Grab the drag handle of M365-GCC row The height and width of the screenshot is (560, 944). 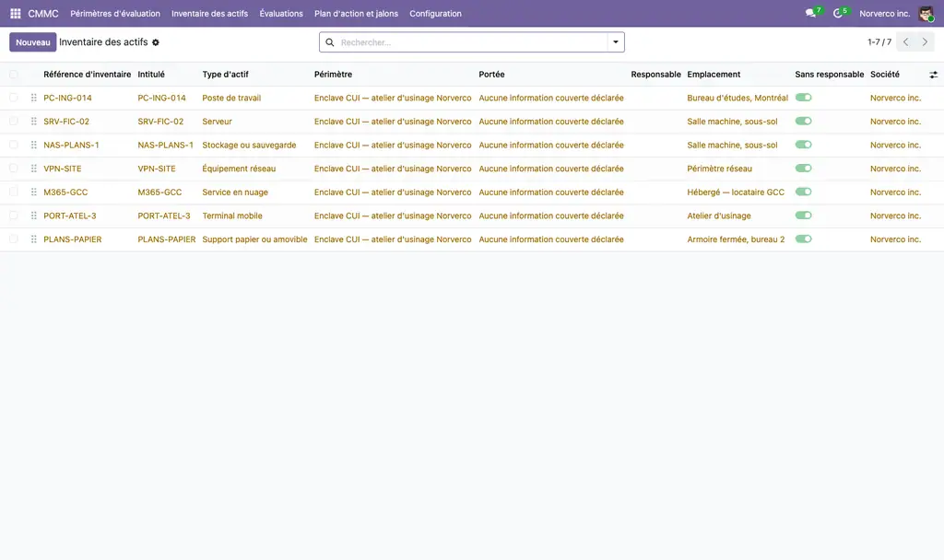click(34, 192)
